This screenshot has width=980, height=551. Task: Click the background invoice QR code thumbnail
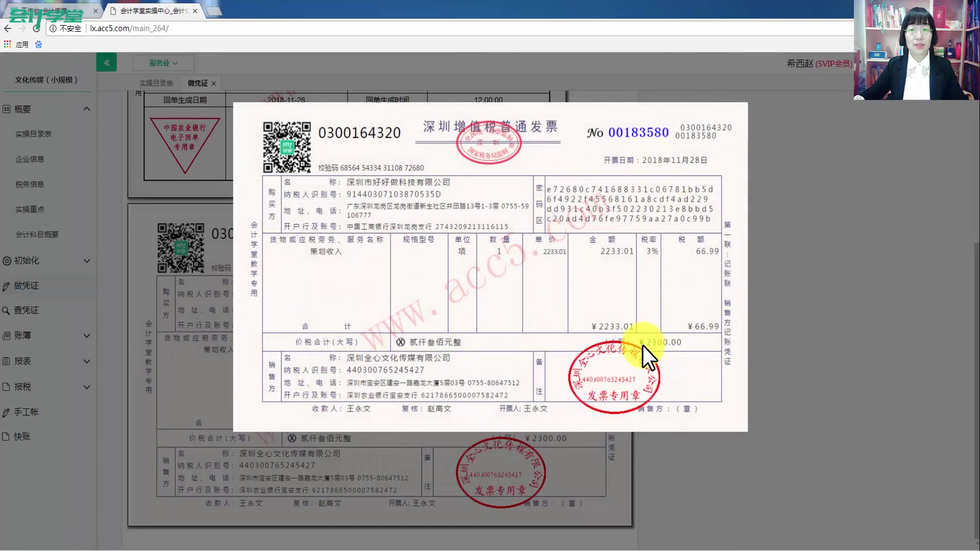[x=181, y=248]
